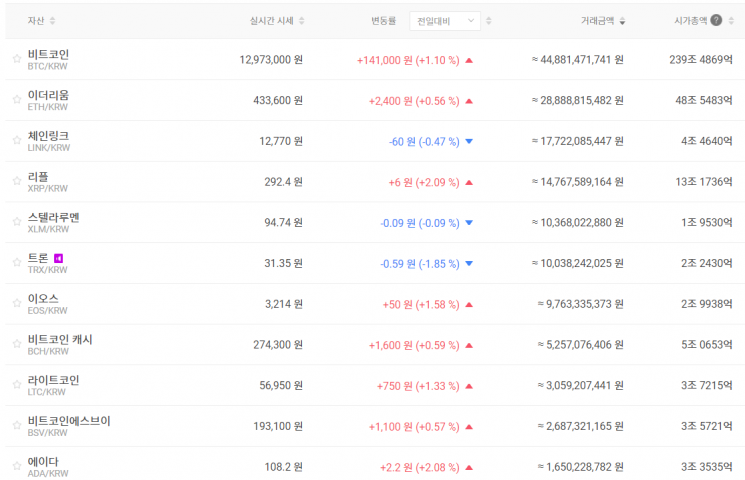The image size is (745, 480).
Task: Open the 시가총액 help question mark
Action: 716,20
